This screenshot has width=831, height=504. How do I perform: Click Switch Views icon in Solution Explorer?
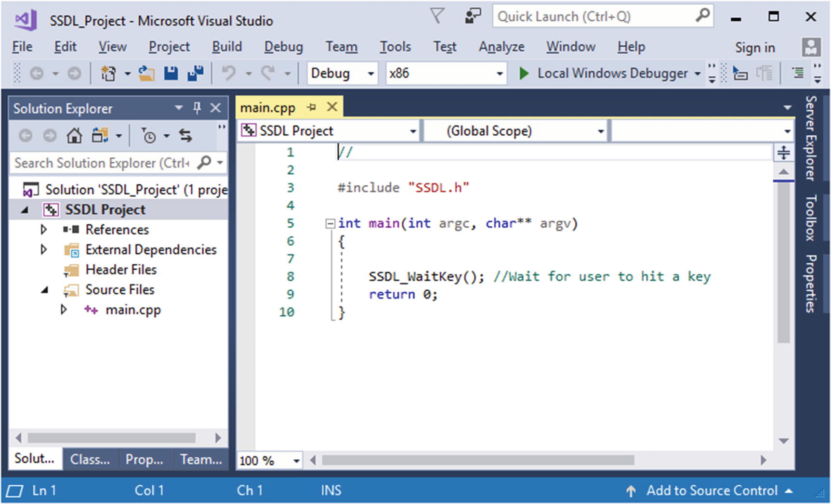100,136
